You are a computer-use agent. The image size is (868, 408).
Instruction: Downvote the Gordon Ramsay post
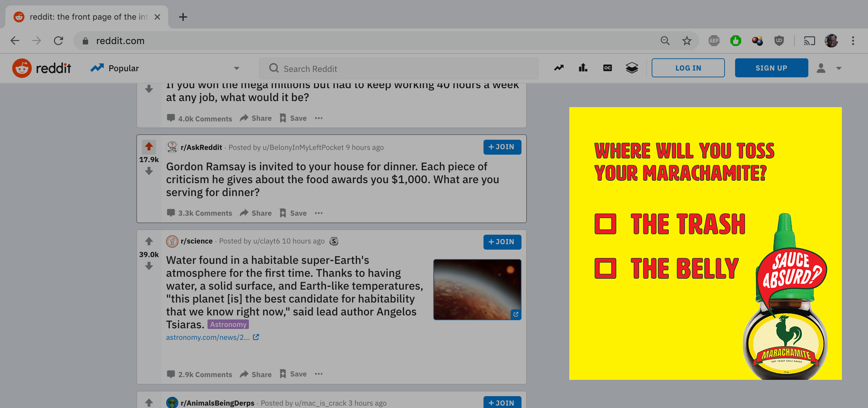tap(149, 172)
